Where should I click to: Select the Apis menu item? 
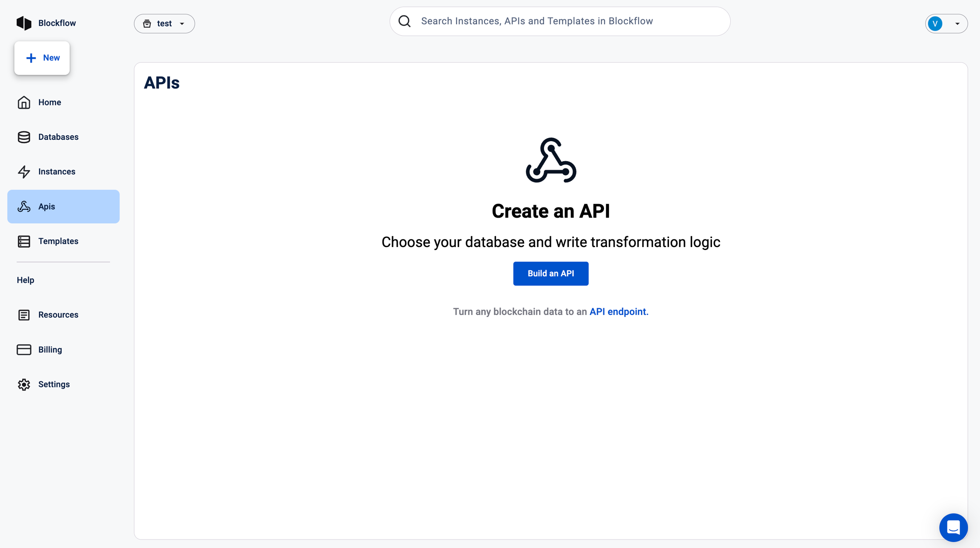click(63, 207)
